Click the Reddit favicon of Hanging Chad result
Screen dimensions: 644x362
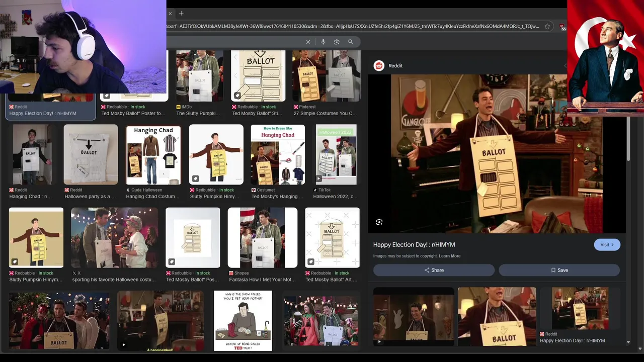click(12, 190)
